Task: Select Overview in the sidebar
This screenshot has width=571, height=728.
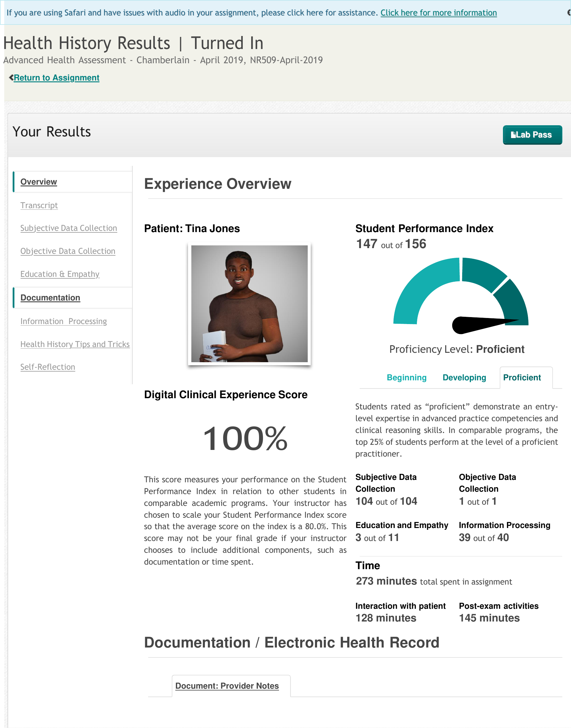Action: click(x=38, y=182)
